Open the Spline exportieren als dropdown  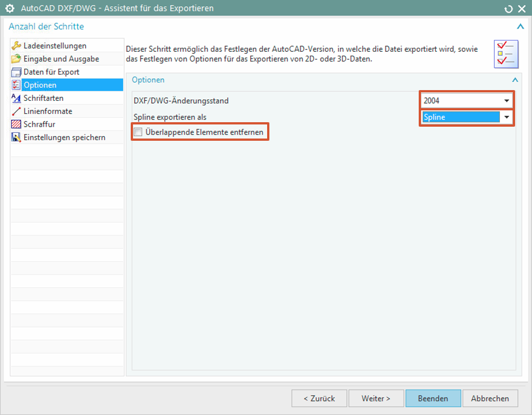click(506, 117)
